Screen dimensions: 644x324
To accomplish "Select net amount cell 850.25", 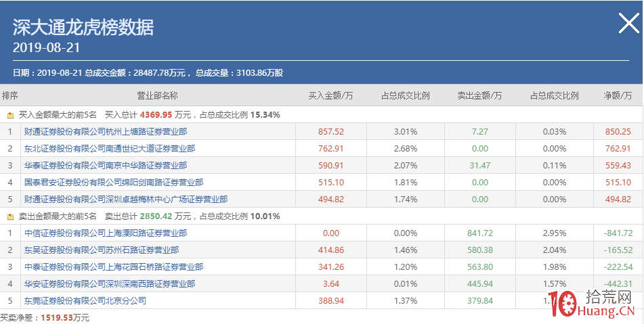I will coord(618,132).
